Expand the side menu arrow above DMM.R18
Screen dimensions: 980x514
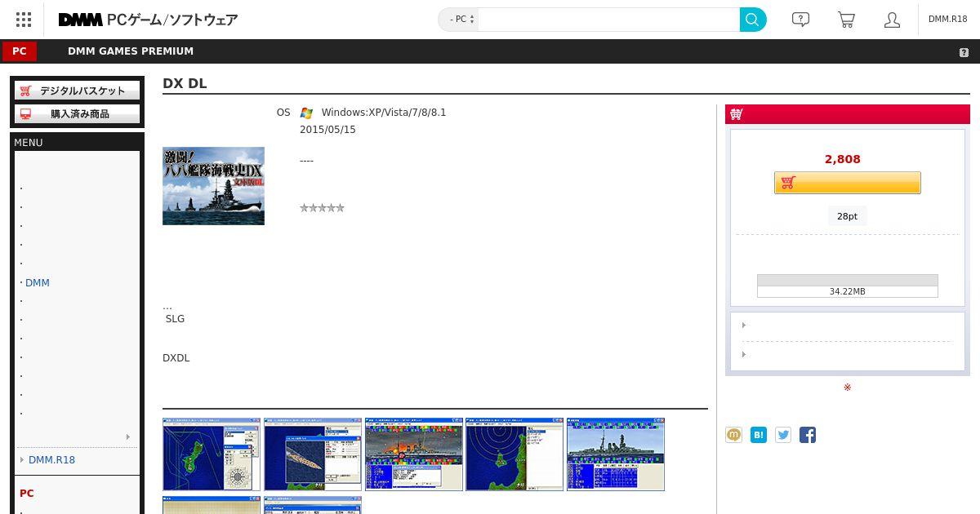click(x=127, y=437)
